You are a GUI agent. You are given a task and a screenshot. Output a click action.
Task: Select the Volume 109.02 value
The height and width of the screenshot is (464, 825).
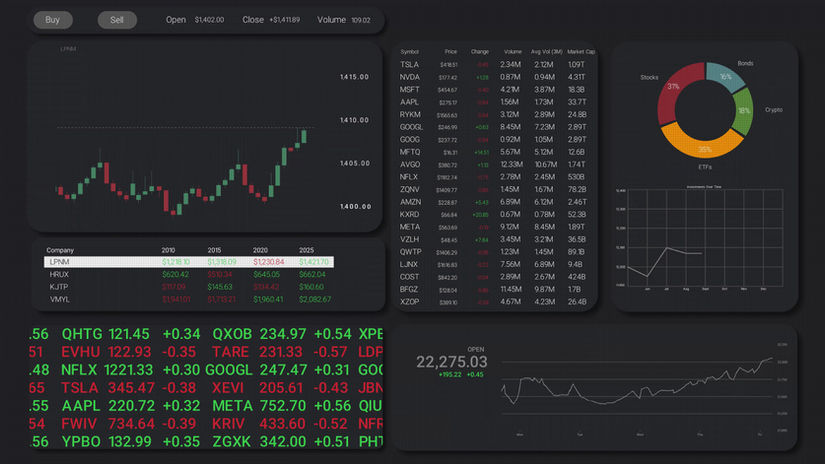click(x=361, y=21)
